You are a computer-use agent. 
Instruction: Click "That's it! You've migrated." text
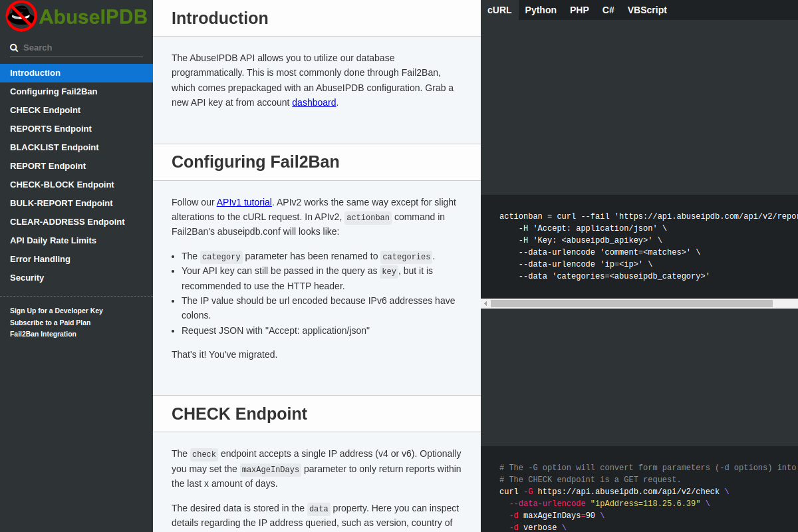coord(225,354)
